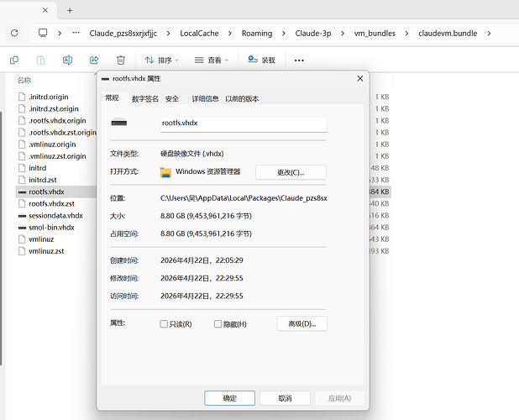This screenshot has height=420, width=519.
Task: Click the rootfs.vhdx file icon in list
Action: click(x=22, y=192)
